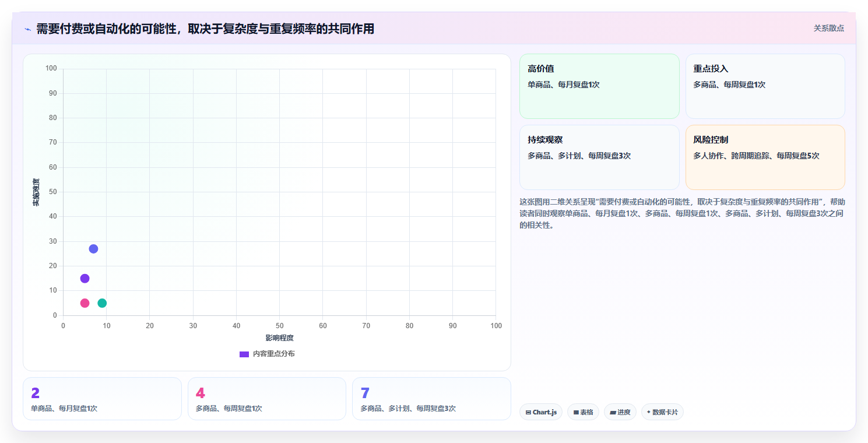
Task: Click the stat card showing 4
Action: 267,399
